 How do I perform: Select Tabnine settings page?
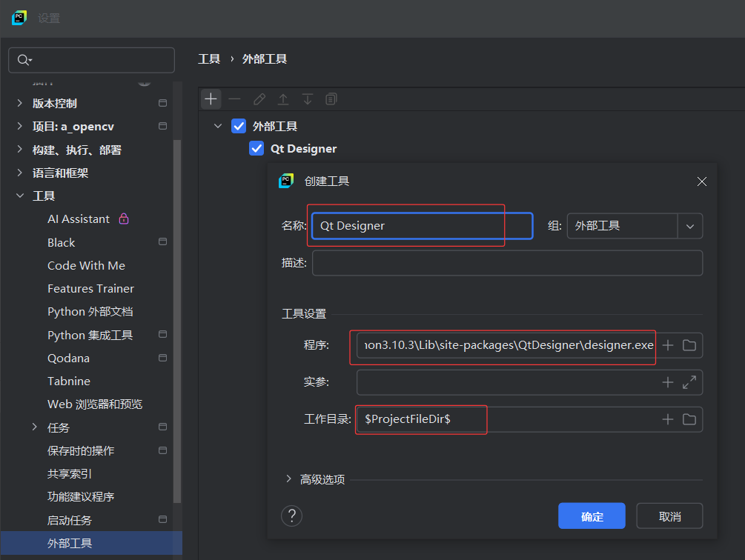[x=69, y=381]
